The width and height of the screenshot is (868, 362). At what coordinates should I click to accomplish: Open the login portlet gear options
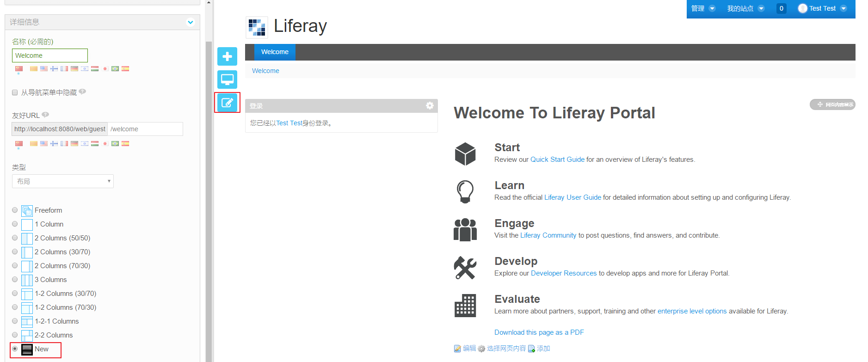click(430, 105)
